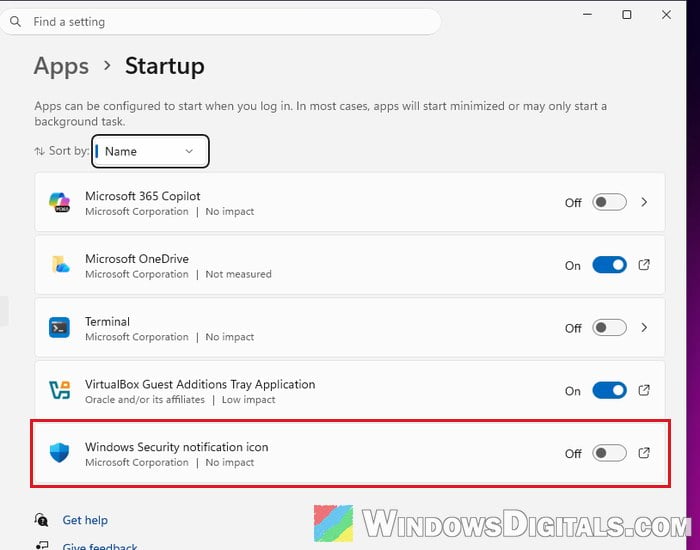700x550 pixels.
Task: Minimize the Settings window
Action: click(588, 15)
